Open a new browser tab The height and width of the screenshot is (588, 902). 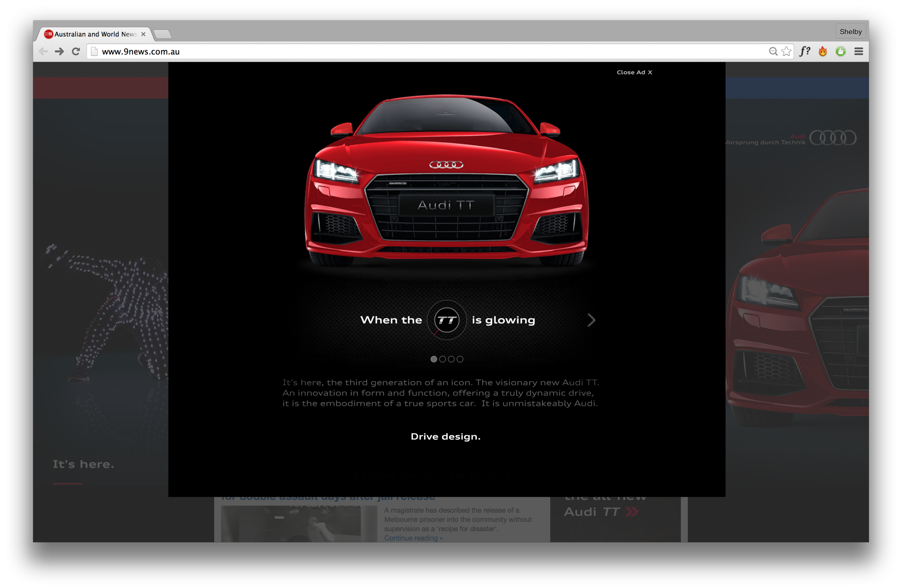163,35
